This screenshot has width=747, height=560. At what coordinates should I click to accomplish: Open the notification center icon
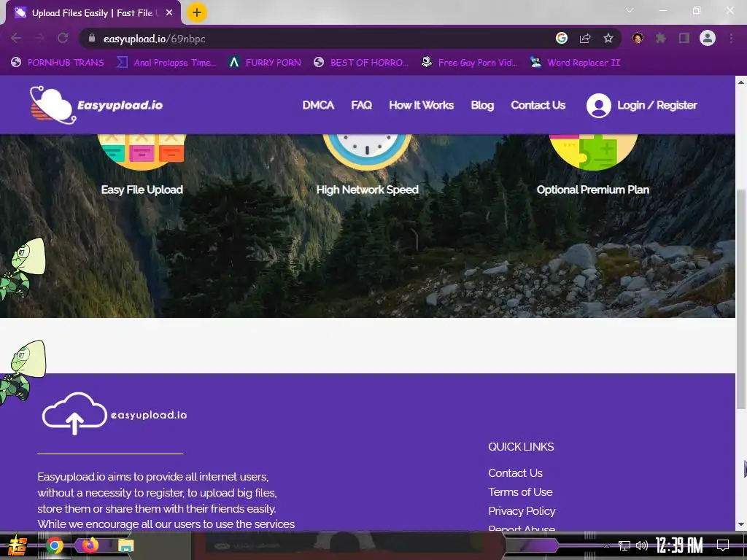[723, 545]
